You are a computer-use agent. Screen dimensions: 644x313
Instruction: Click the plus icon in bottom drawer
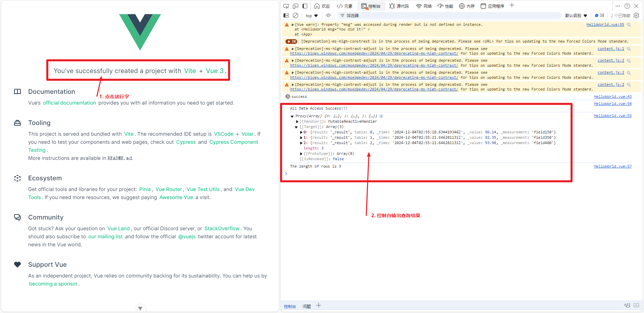tap(319, 306)
